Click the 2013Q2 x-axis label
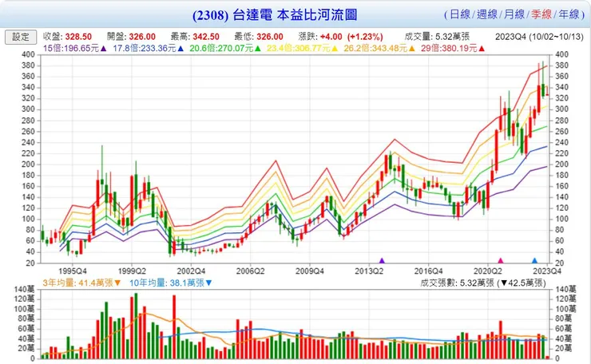 (369, 271)
